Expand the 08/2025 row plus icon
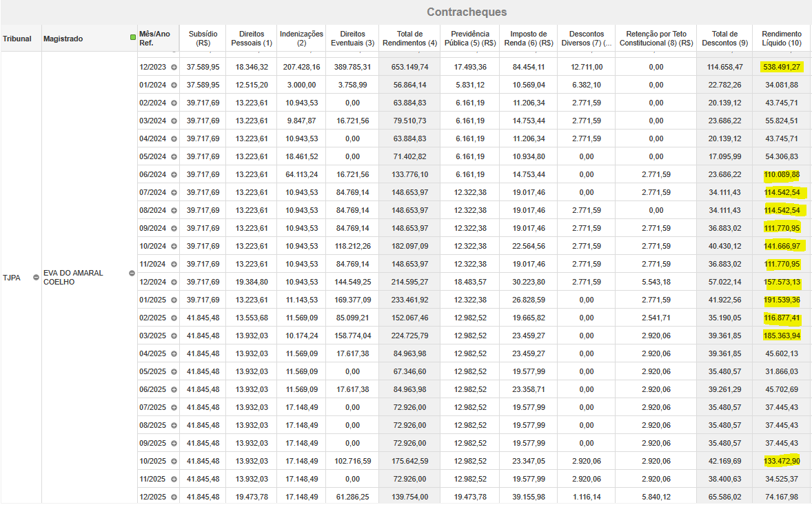812x505 pixels. coord(174,425)
